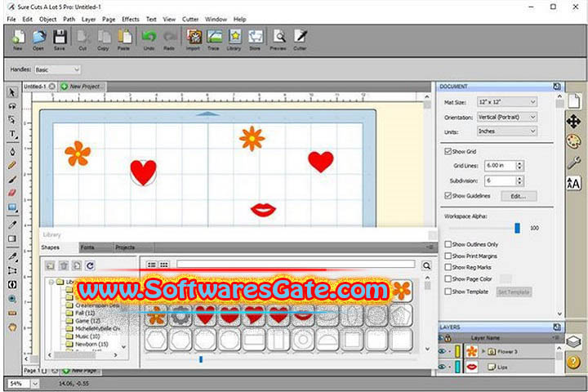Collapse the Library root tree node

(51, 282)
